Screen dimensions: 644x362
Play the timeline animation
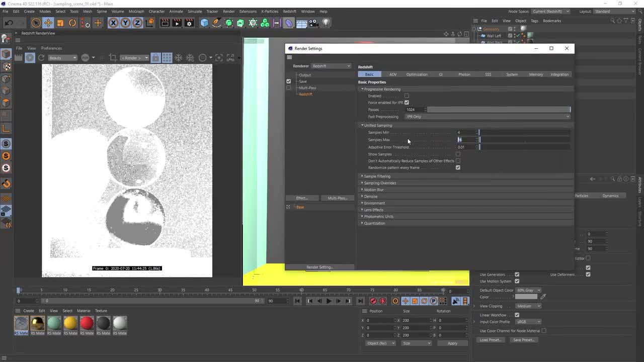click(x=329, y=301)
